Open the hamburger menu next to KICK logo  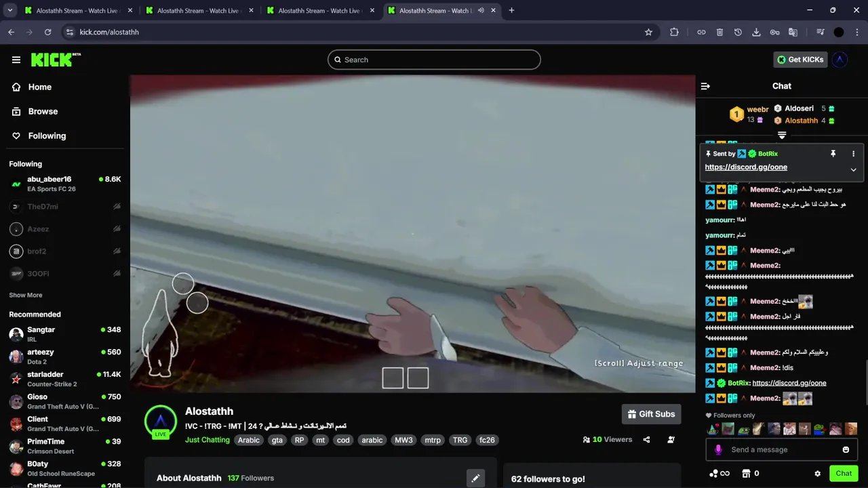16,60
